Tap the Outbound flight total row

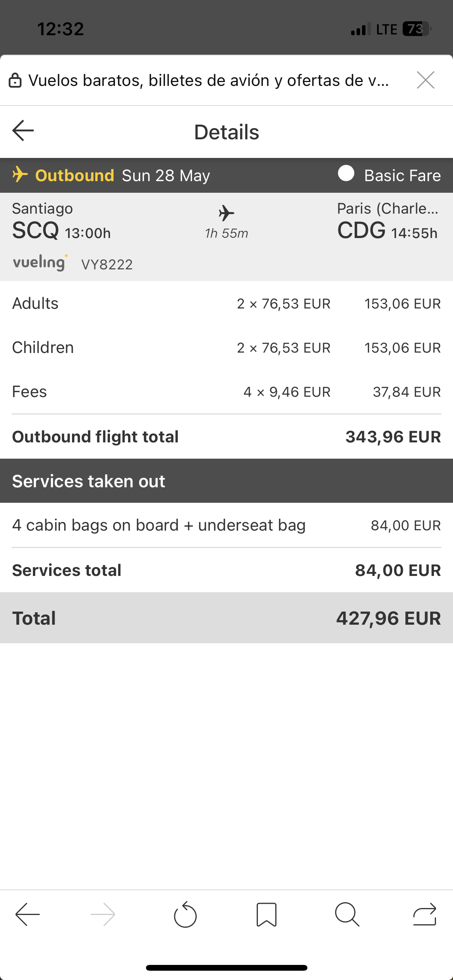[226, 437]
